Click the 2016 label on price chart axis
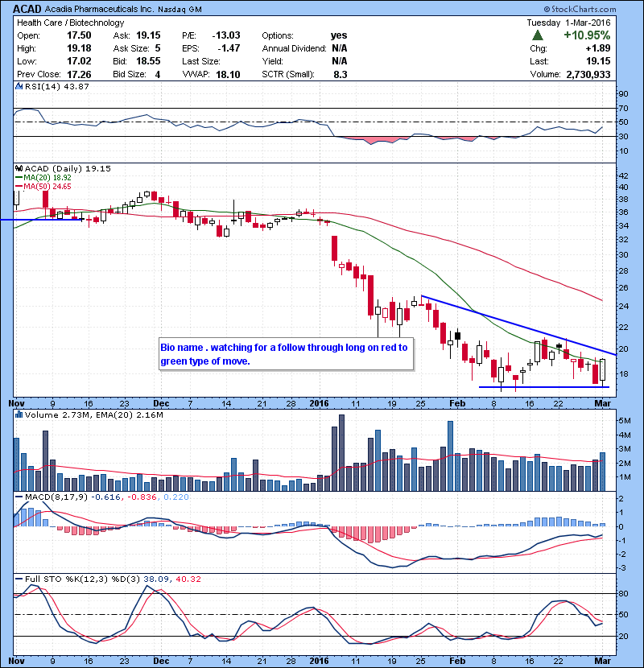Screen dimensions: 644x668 (x=320, y=403)
